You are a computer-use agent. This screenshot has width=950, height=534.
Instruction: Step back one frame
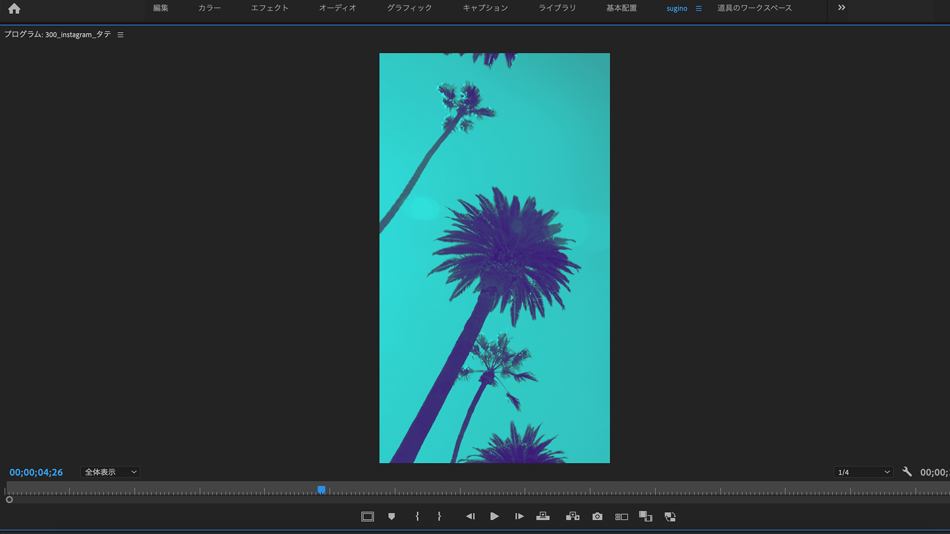[x=470, y=517]
